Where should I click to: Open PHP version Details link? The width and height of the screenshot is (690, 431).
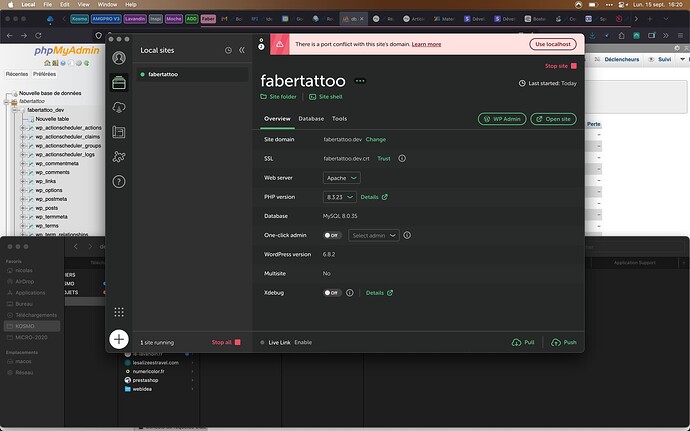[x=374, y=197]
